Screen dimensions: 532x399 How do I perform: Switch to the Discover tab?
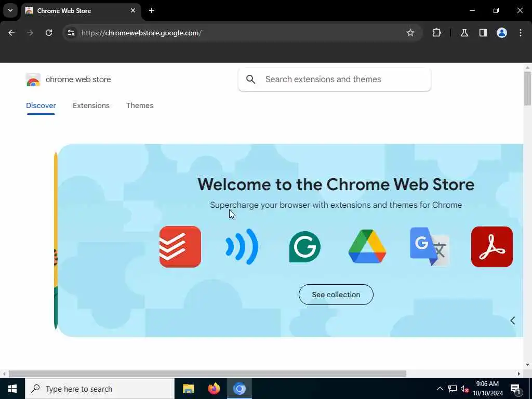41,105
